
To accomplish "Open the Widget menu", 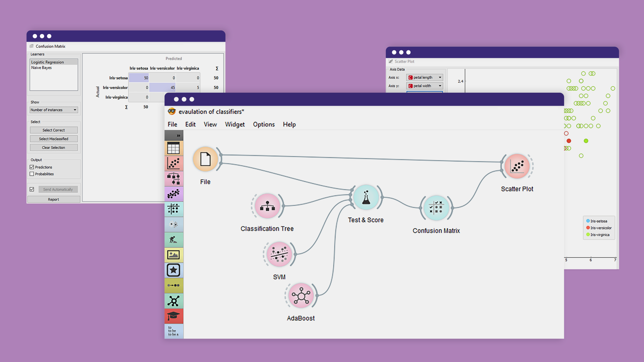I will click(235, 124).
